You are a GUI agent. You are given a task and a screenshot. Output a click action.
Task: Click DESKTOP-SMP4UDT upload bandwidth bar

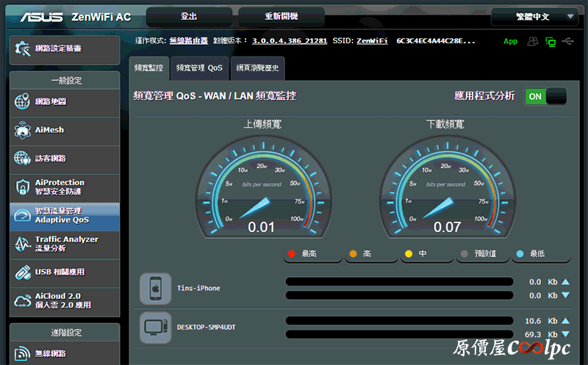tap(399, 321)
